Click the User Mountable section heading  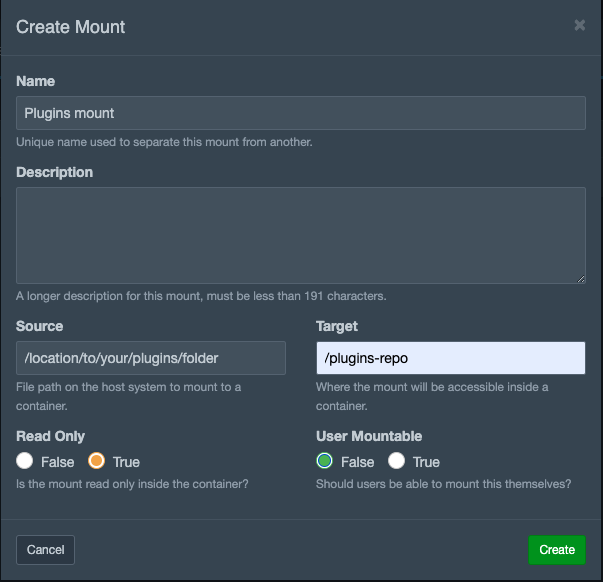(369, 436)
